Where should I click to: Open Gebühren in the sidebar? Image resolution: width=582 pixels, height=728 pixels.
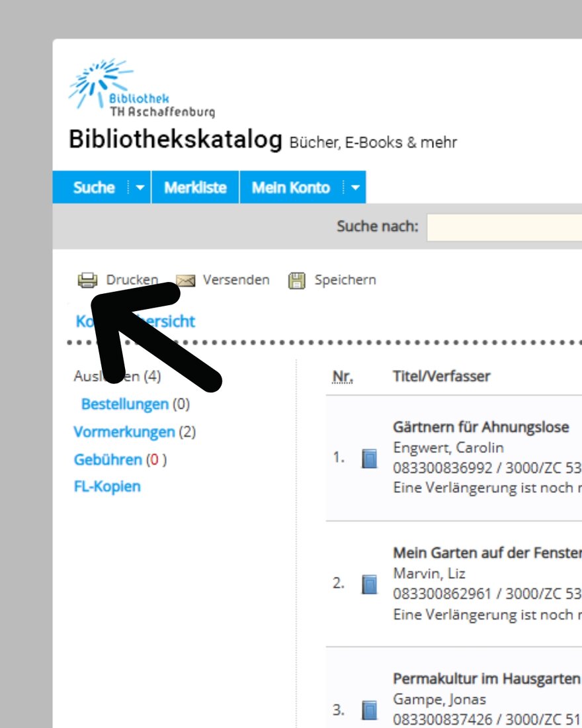[x=108, y=460]
